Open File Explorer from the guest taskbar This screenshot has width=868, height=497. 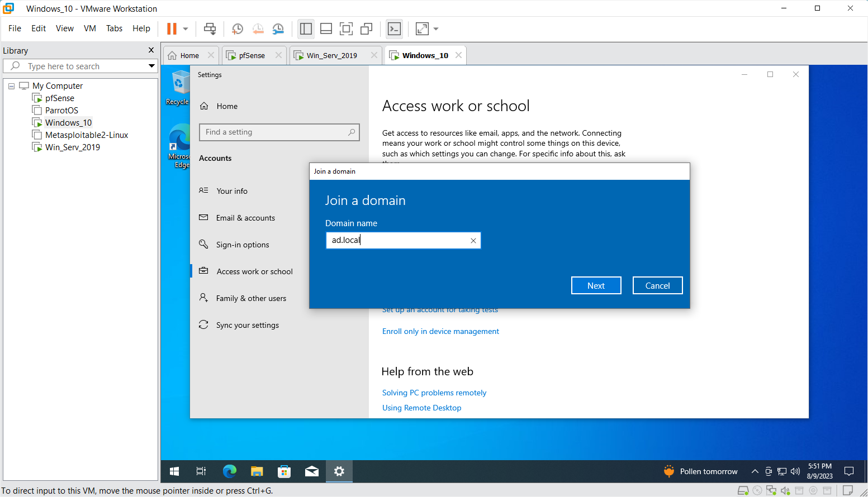tap(257, 471)
